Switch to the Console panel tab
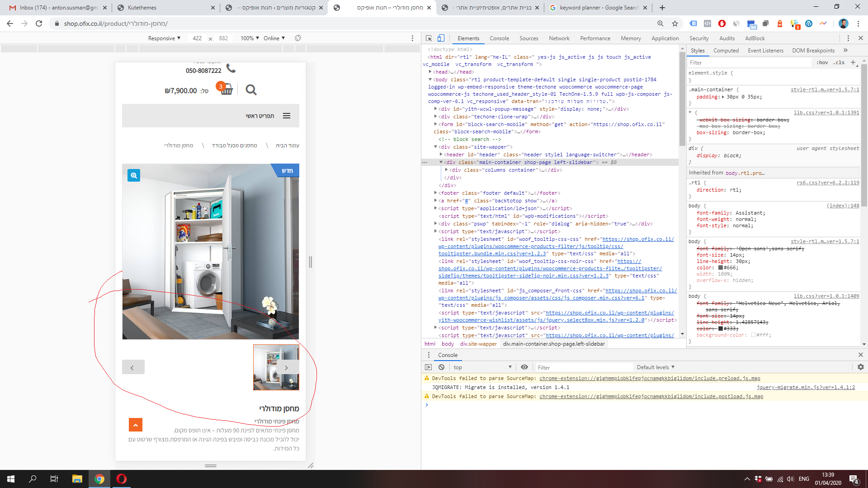Screen dimensions: 868x488 pos(499,38)
